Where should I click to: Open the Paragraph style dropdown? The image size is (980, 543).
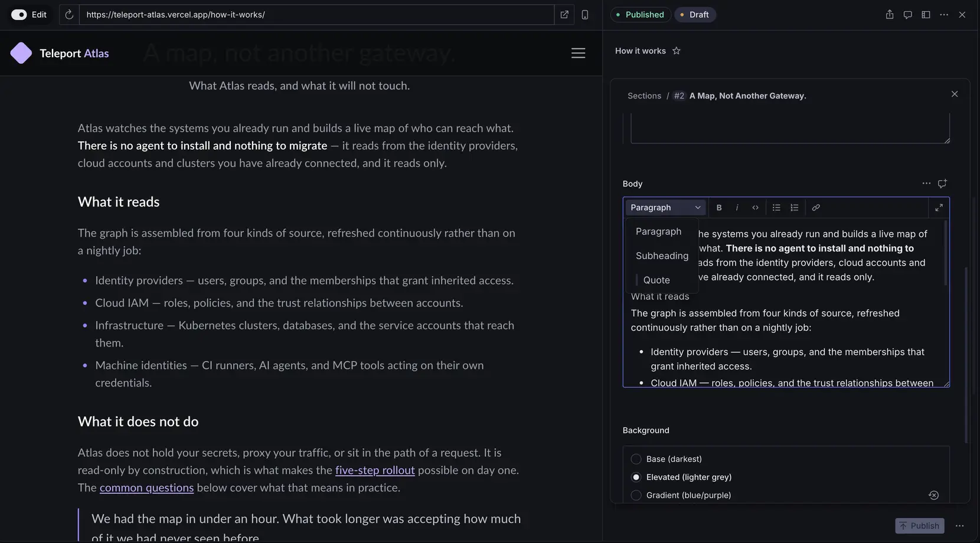pyautogui.click(x=665, y=208)
